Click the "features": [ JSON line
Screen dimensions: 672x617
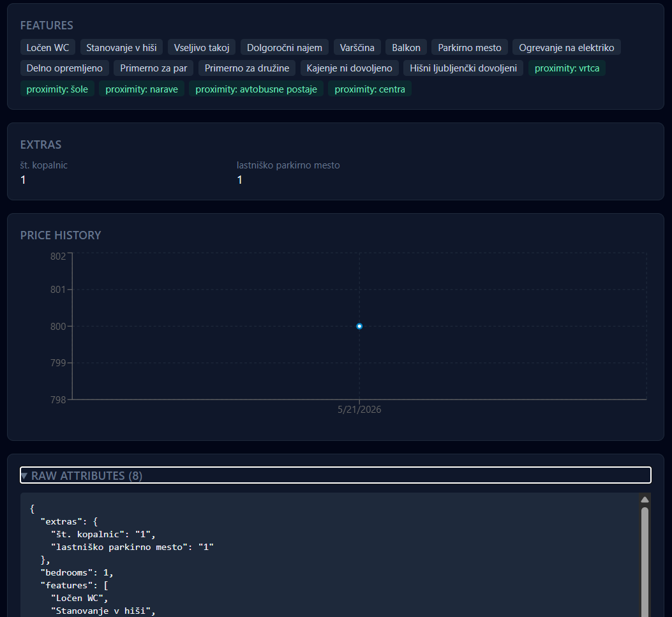click(x=74, y=585)
